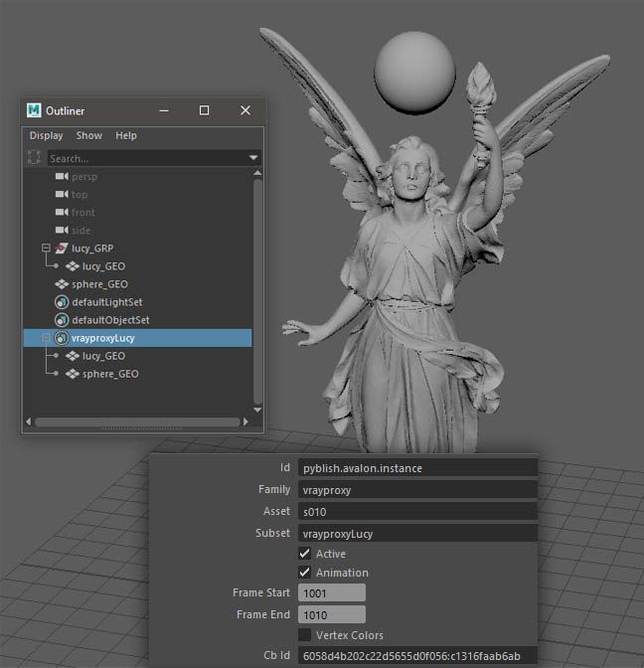Screen dimensions: 644x668
Task: Collapse the vrayproxyLucy tree node
Action: (x=46, y=338)
